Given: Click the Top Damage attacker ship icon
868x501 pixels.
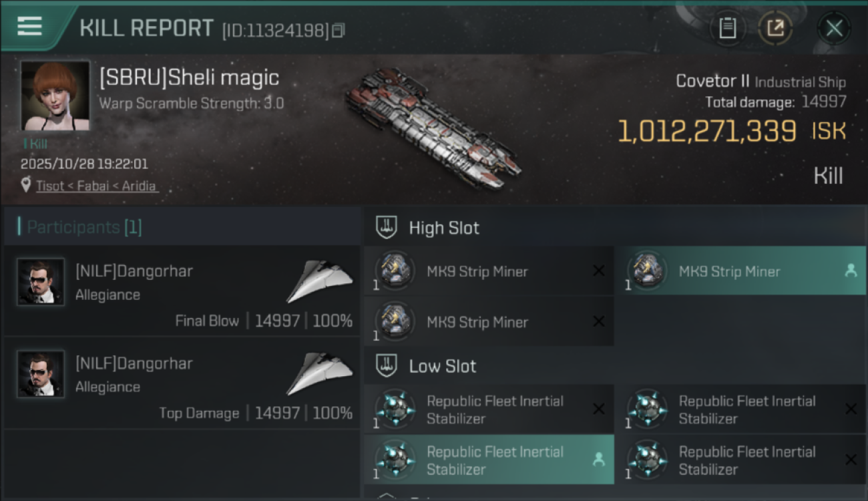Looking at the screenshot, I should pos(319,373).
